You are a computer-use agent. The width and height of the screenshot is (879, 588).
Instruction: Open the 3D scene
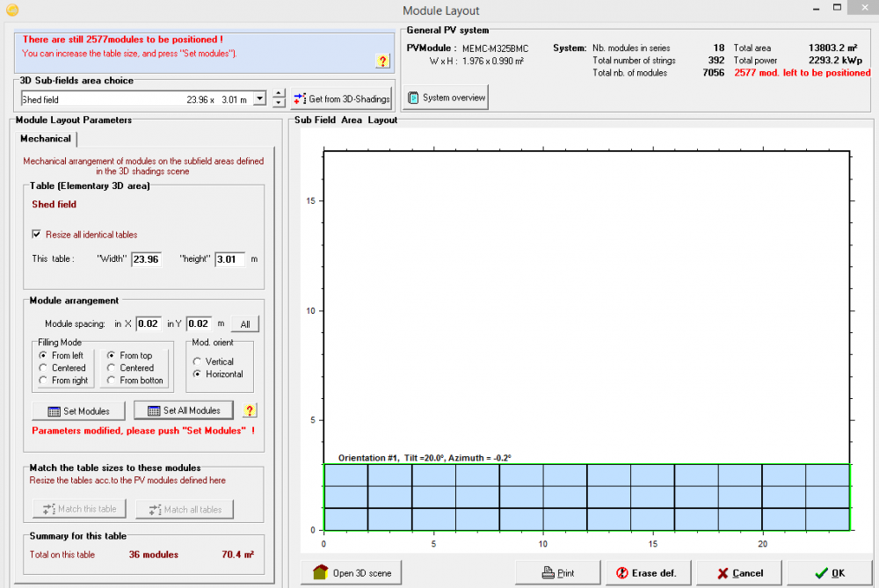pyautogui.click(x=352, y=573)
